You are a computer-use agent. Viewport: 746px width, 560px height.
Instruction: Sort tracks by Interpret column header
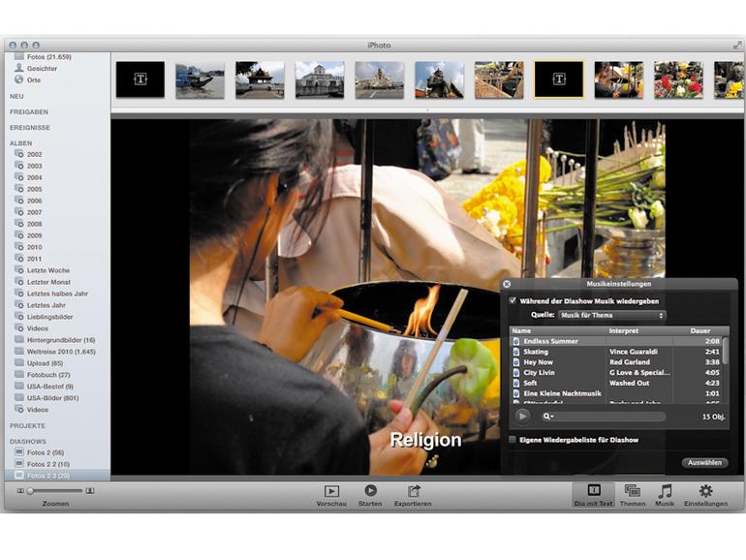tap(639, 330)
